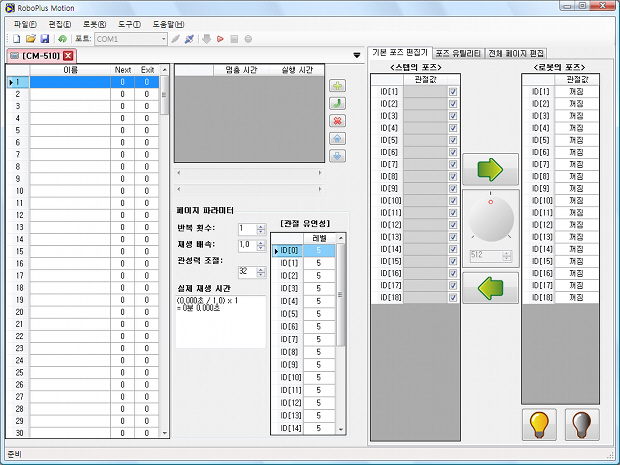Viewport: 620px width, 465px height.
Task: Click the New file icon in toolbar
Action: [x=17, y=39]
